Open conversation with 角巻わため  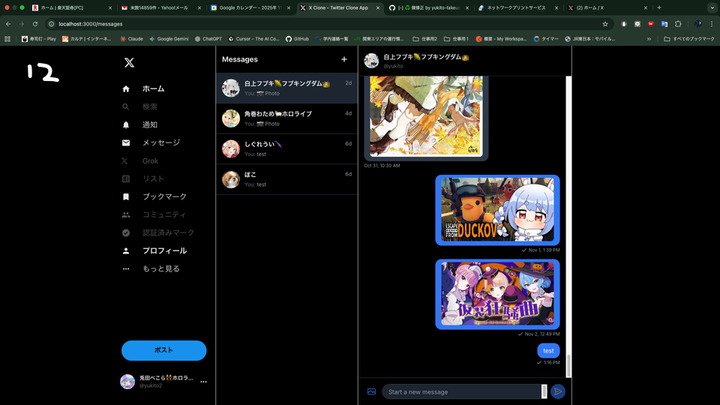(x=287, y=118)
